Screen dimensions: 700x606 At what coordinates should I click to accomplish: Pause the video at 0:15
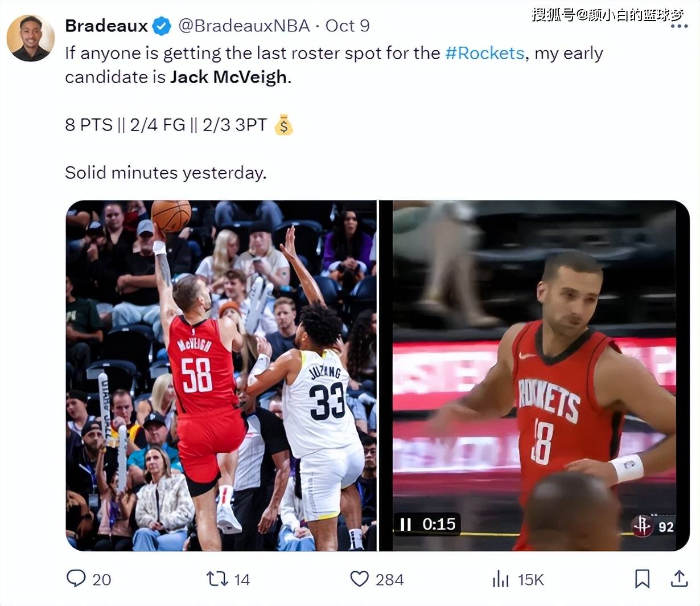406,524
